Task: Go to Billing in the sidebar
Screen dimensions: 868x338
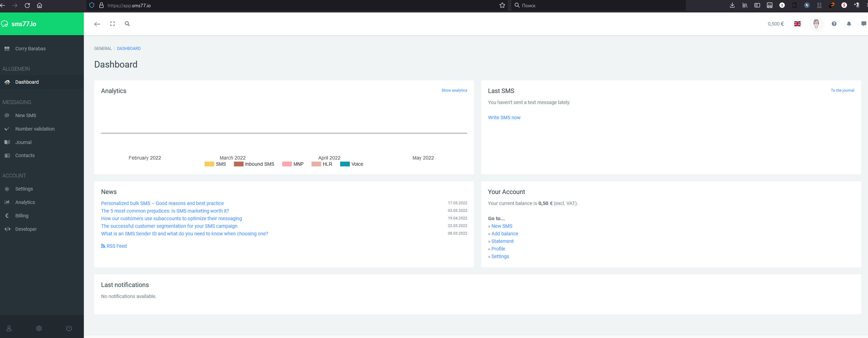Action: click(22, 216)
